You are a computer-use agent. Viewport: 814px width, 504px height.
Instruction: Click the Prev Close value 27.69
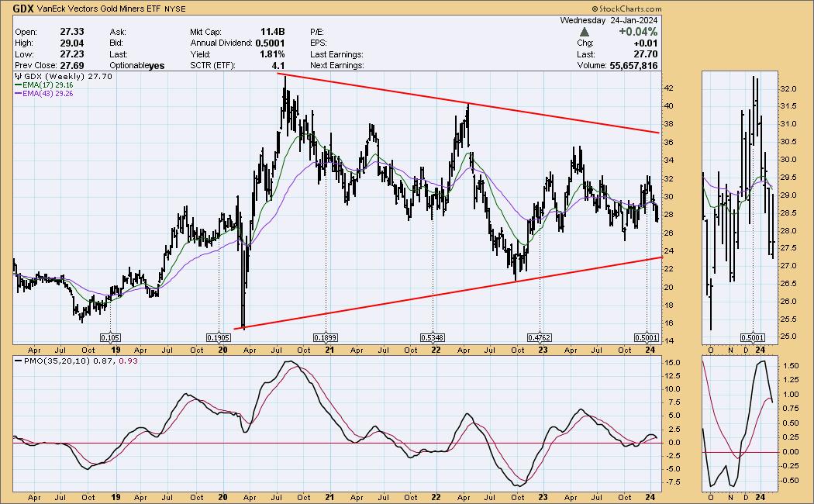(x=71, y=65)
